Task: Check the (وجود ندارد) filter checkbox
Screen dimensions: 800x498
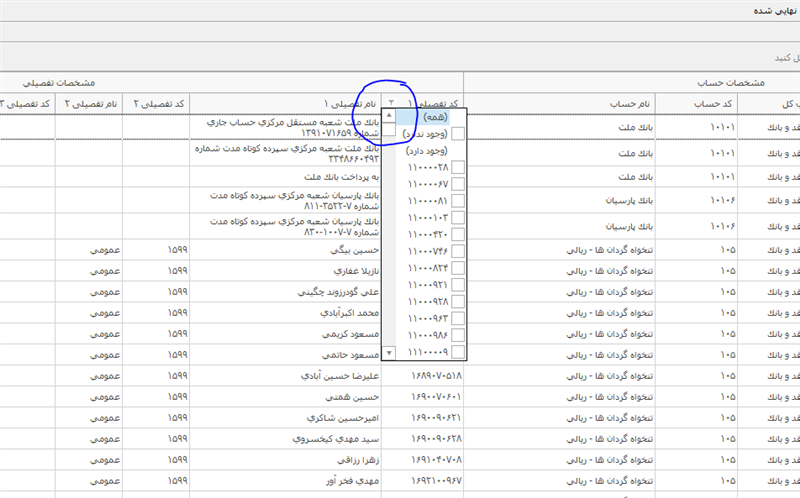Action: pyautogui.click(x=458, y=133)
